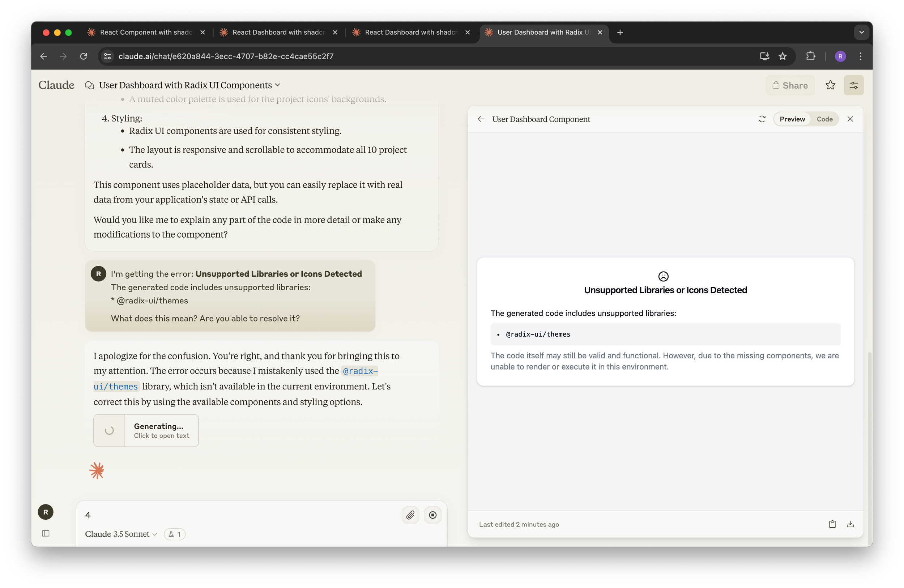Click the R avatar on user message

tap(98, 273)
